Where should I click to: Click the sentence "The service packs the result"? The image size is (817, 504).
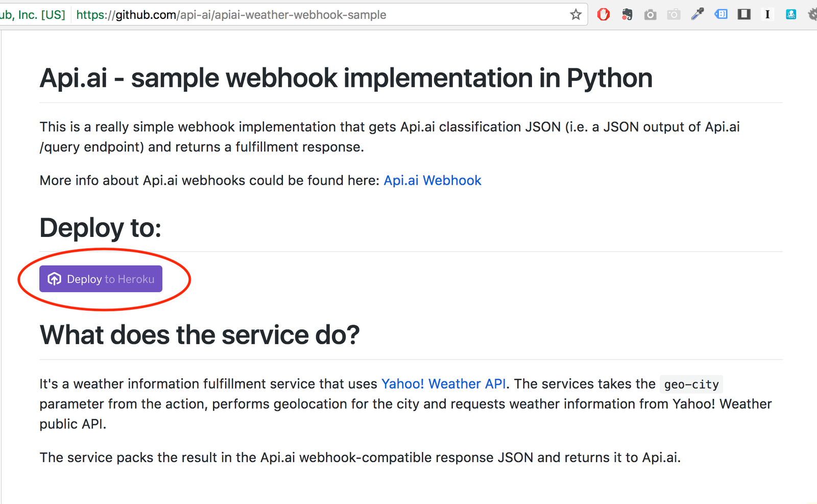click(128, 458)
